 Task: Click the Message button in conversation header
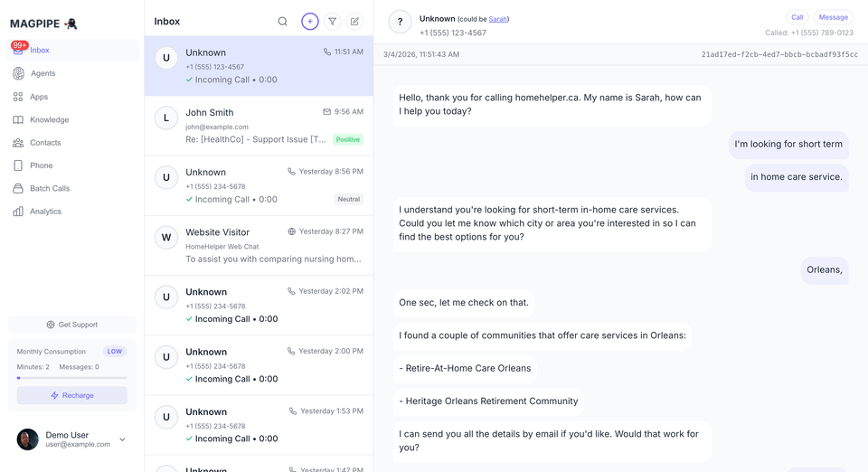point(833,17)
